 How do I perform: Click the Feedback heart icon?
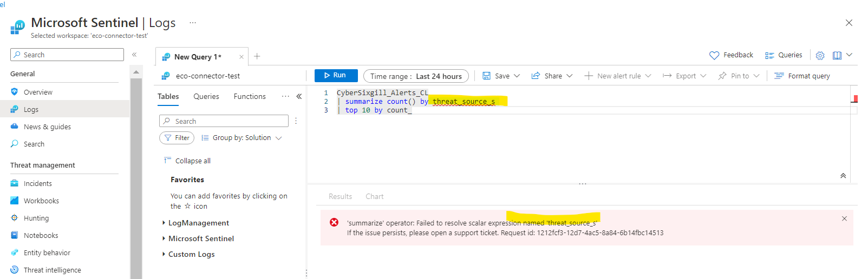click(714, 55)
